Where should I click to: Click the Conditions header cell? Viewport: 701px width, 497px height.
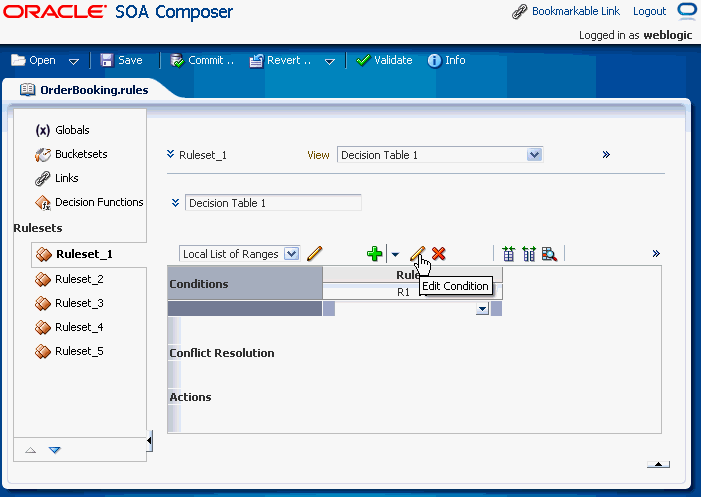click(x=245, y=284)
